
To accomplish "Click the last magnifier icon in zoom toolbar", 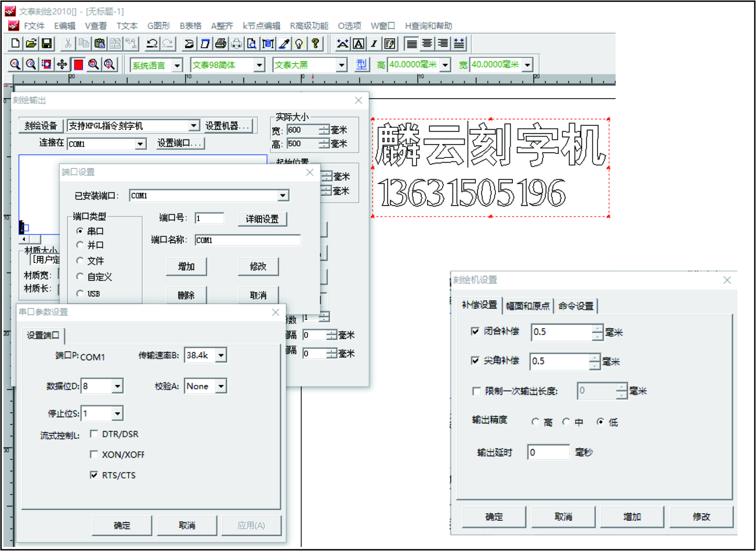I will pyautogui.click(x=110, y=64).
